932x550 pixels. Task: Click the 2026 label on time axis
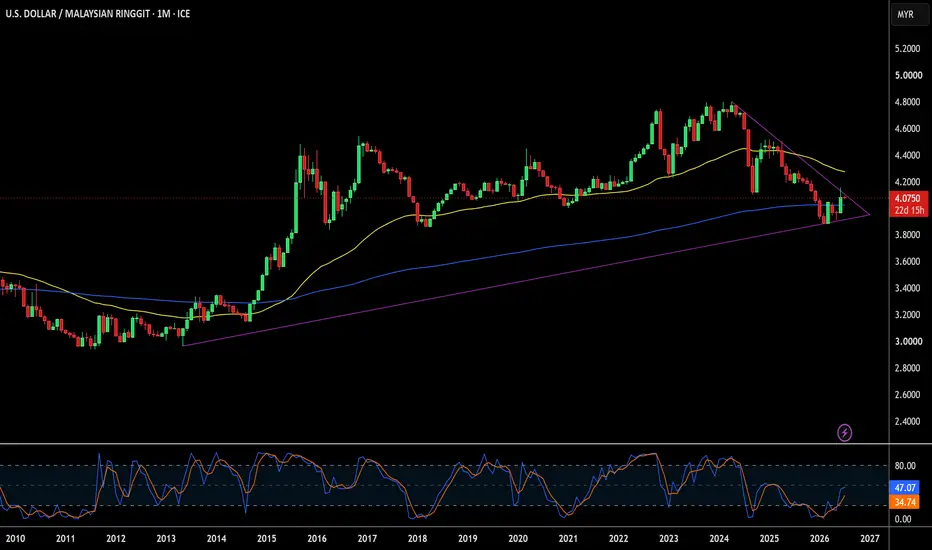point(820,539)
